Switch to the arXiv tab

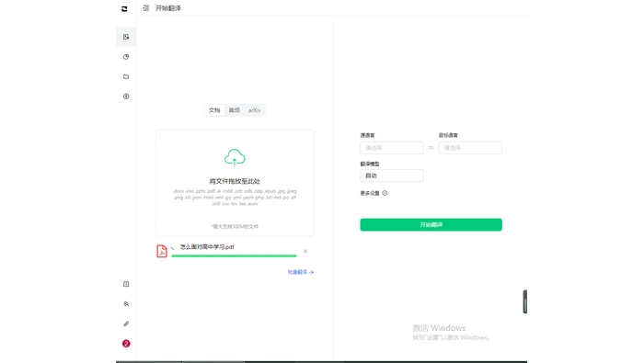pyautogui.click(x=254, y=110)
